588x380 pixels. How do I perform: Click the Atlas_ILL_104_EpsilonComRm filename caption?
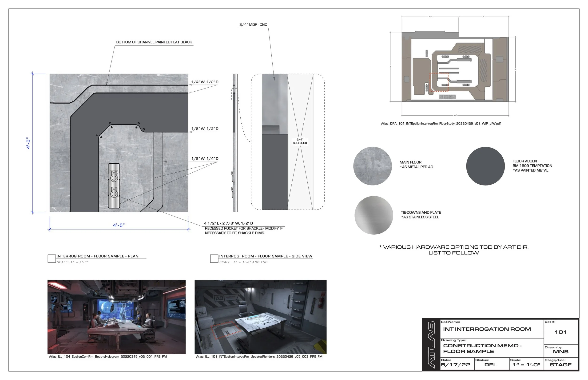pos(108,356)
